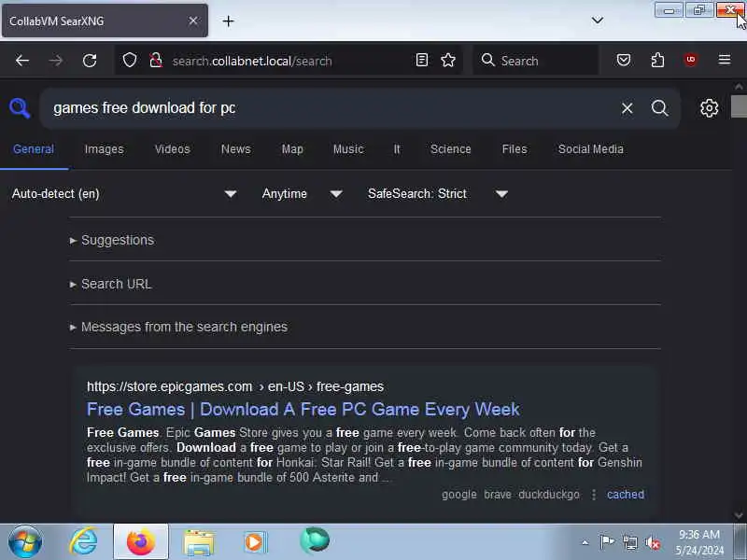
Task: Click the google engine label
Action: (459, 495)
